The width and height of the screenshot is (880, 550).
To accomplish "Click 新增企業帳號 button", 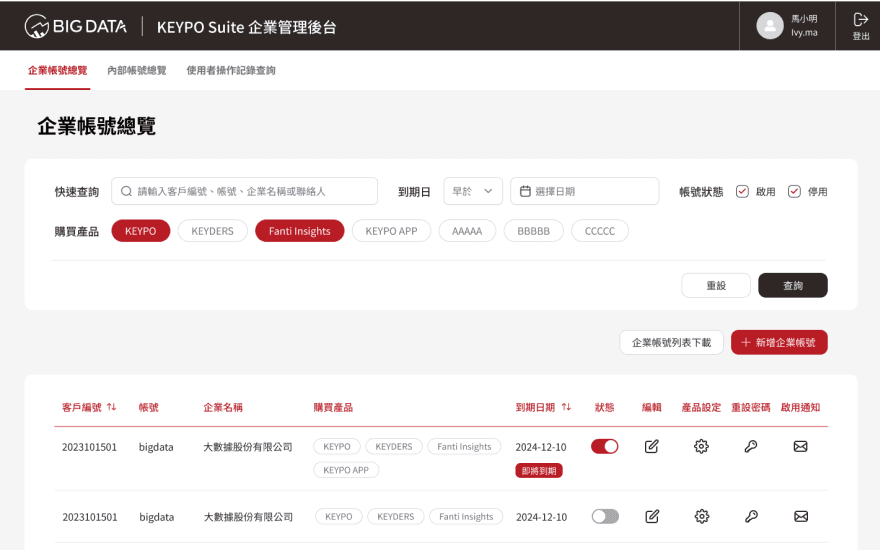I will pyautogui.click(x=779, y=342).
